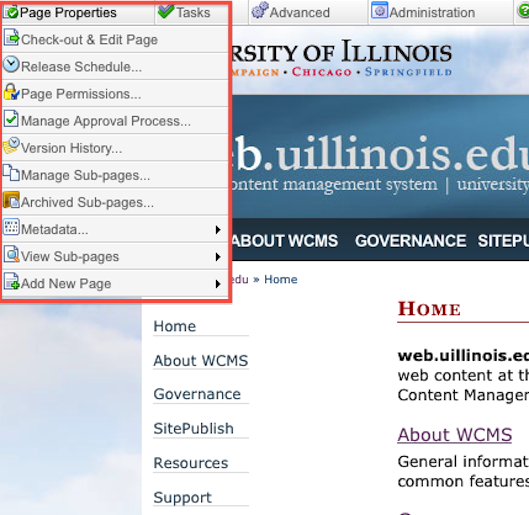Expand the View Sub-pages submenu arrow

click(x=218, y=257)
